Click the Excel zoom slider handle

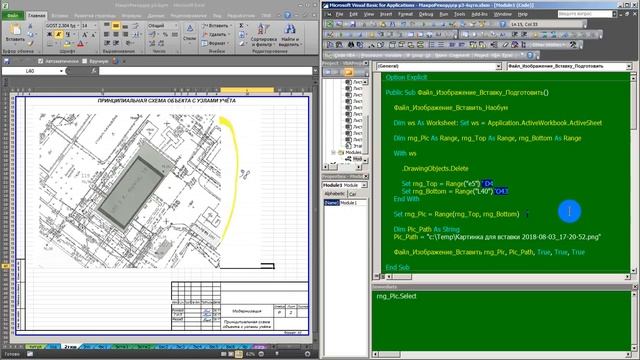[277, 354]
